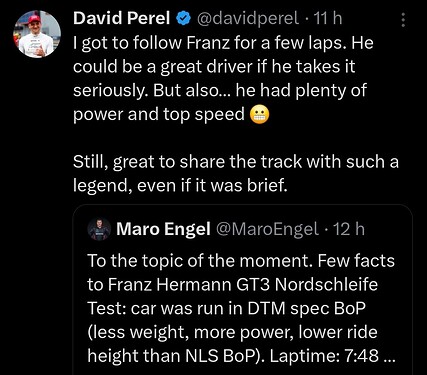Click the grimacing face emoji
The image size is (427, 375).
pos(260,115)
